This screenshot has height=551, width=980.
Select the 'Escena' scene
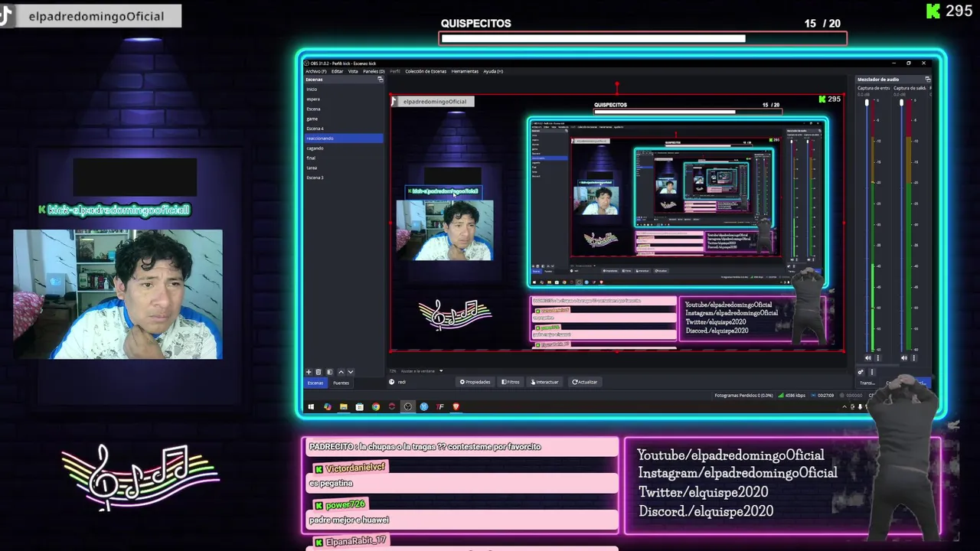343,109
